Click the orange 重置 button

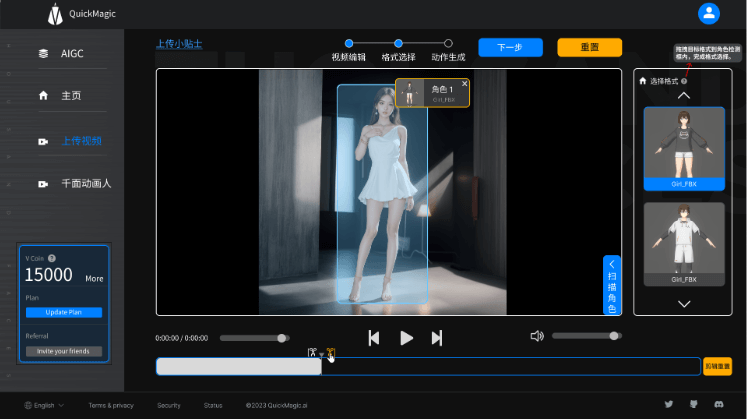click(x=589, y=47)
